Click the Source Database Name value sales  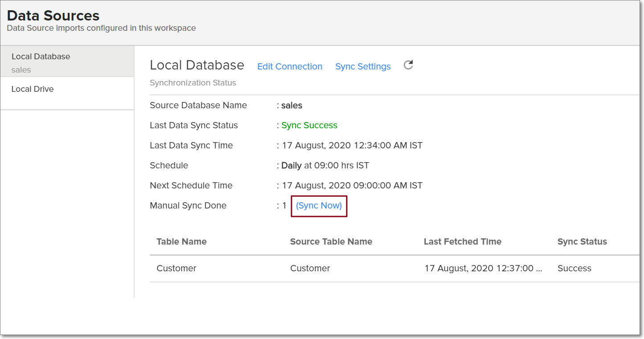coord(291,106)
